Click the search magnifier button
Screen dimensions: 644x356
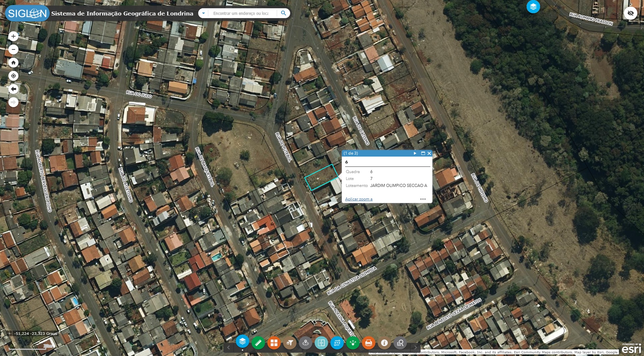[x=283, y=13]
